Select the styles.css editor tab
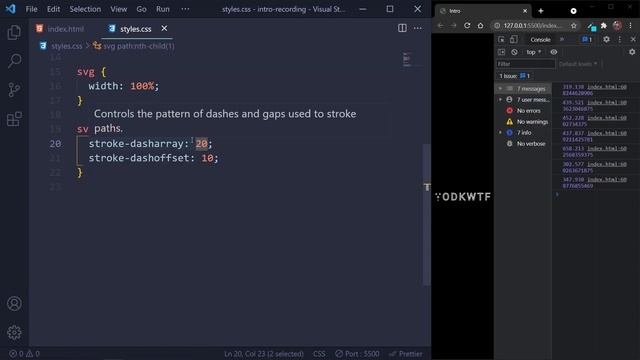Screen dimensions: 640x360 click(137, 29)
